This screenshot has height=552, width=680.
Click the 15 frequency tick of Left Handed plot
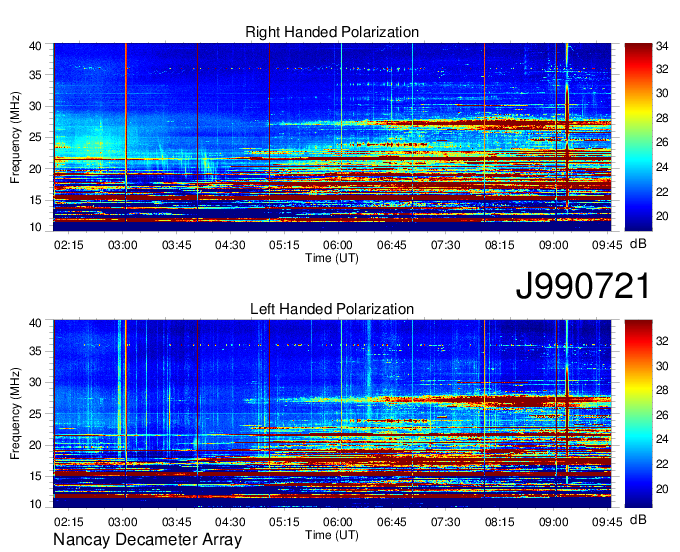point(36,477)
